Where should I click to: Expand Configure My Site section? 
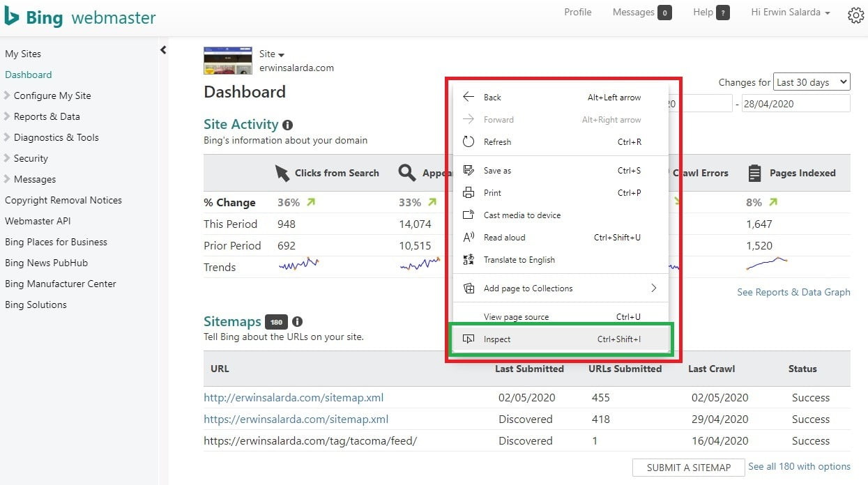click(52, 95)
